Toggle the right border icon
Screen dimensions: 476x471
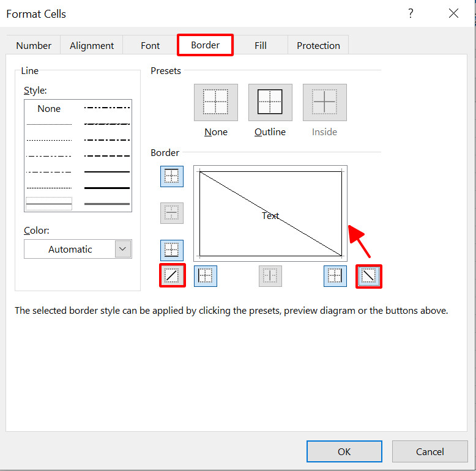(335, 276)
